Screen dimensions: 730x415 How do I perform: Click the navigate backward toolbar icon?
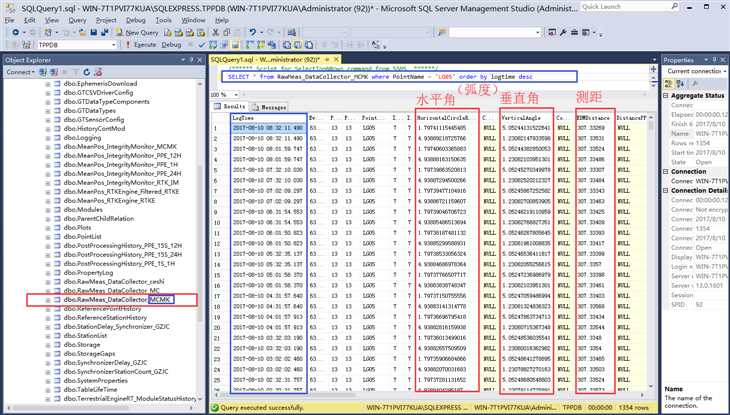pos(15,32)
